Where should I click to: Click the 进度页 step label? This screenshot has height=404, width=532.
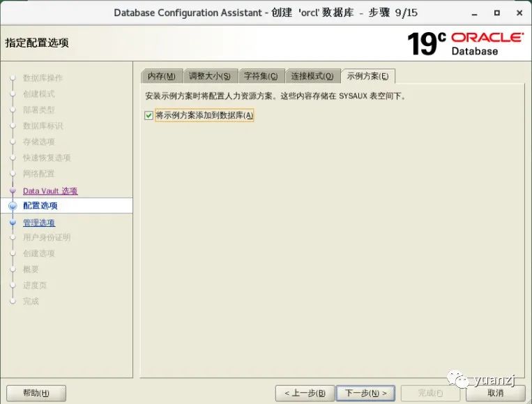coord(35,285)
